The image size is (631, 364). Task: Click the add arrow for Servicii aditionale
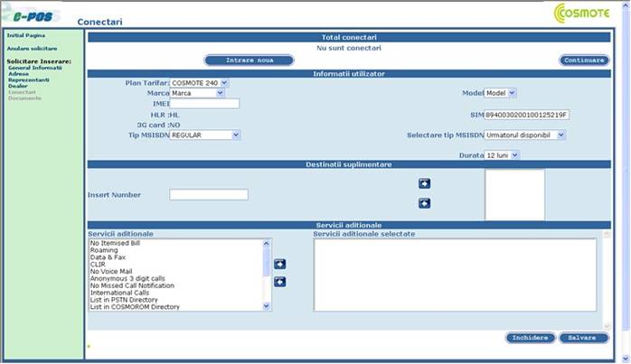(279, 264)
